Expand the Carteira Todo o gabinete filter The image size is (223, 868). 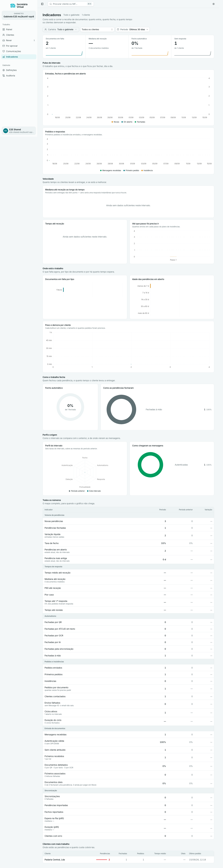(61, 29)
